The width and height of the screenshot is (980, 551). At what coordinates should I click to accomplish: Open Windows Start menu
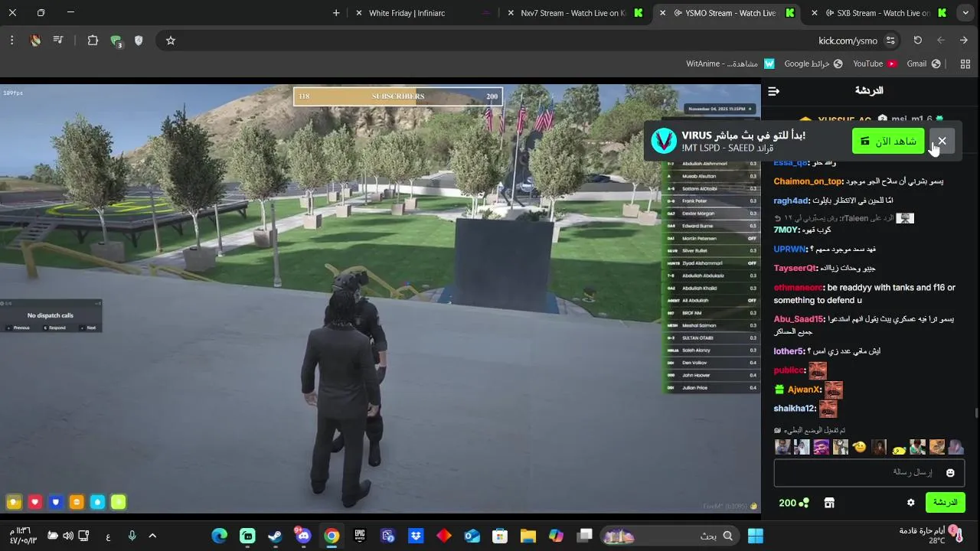755,536
